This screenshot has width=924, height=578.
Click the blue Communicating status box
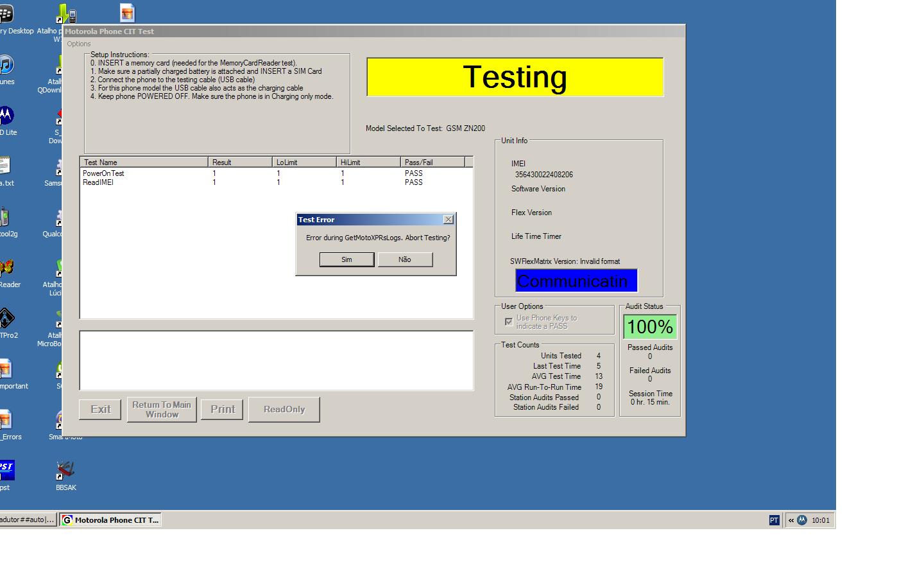576,281
